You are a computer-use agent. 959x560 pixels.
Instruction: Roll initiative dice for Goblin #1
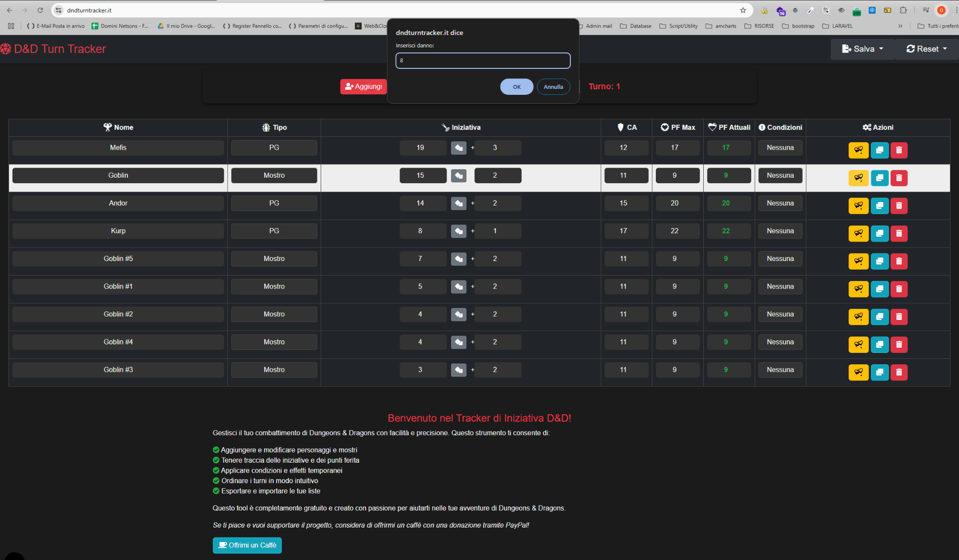click(x=459, y=286)
